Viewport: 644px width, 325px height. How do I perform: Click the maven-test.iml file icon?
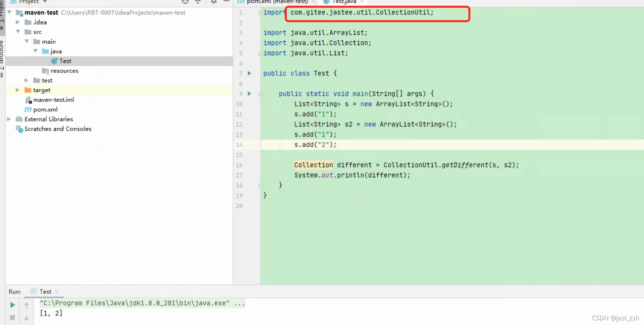(28, 100)
